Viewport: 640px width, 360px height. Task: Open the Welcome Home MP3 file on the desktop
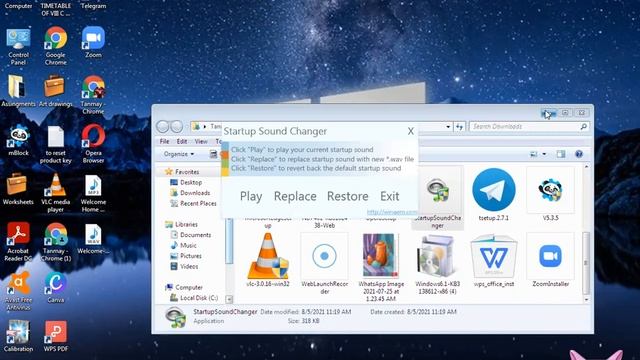[93, 194]
